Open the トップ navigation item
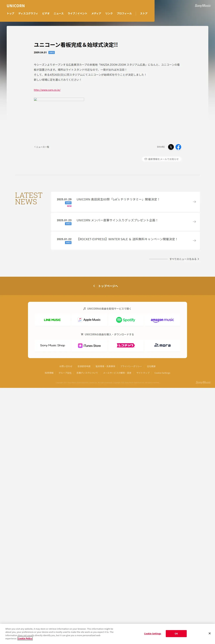The height and width of the screenshot is (644, 215). [x=11, y=14]
